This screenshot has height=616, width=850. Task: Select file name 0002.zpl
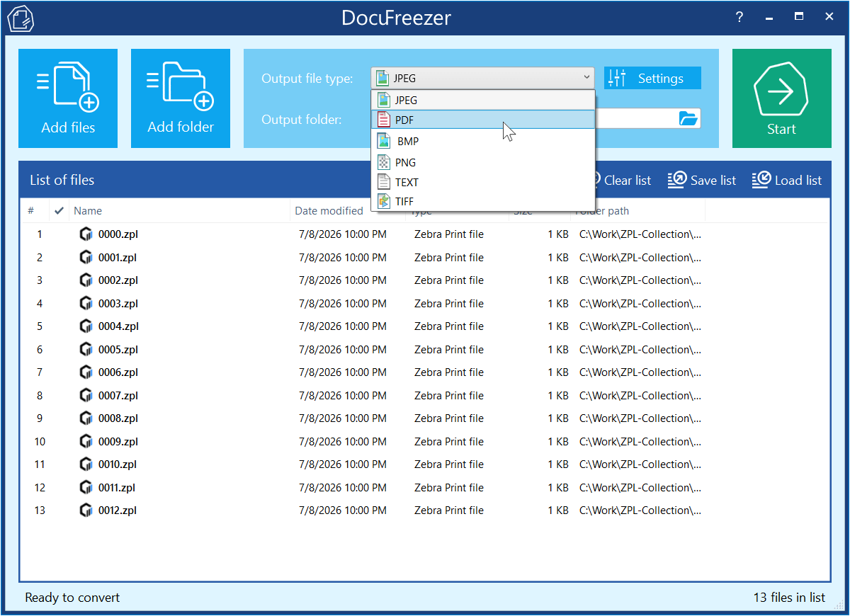pyautogui.click(x=118, y=280)
